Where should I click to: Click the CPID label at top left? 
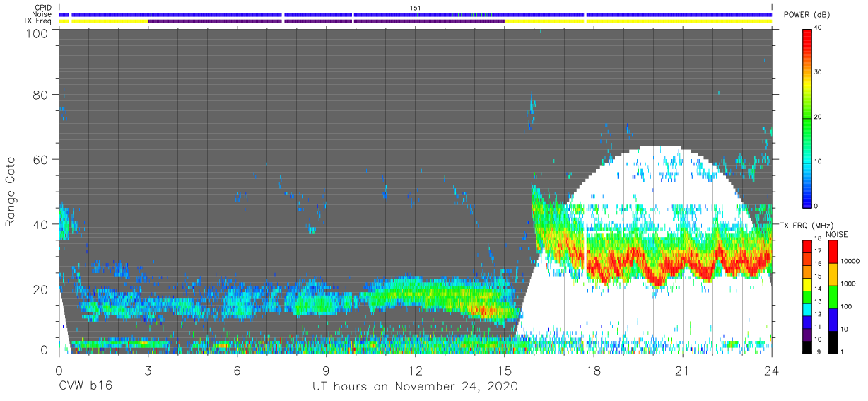click(x=43, y=8)
